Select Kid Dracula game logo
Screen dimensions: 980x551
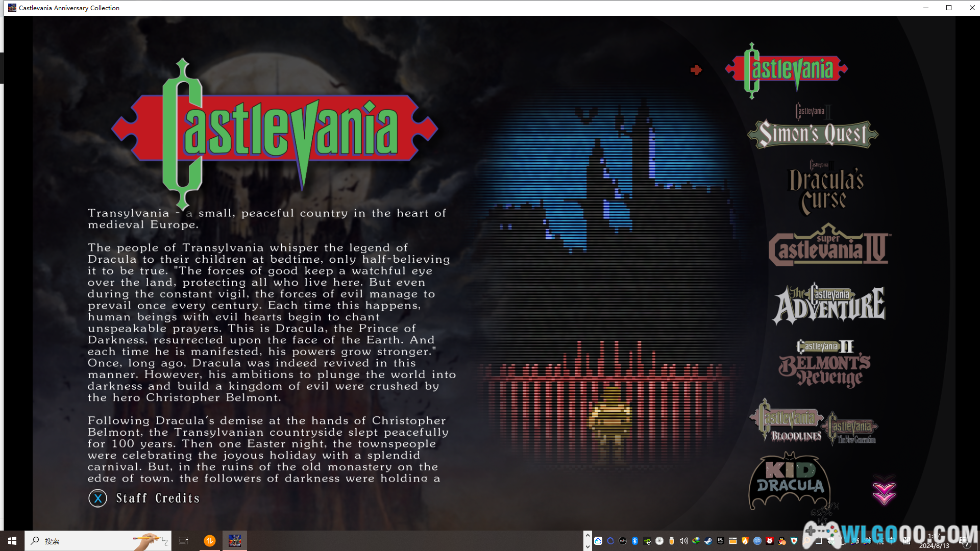[x=789, y=481]
